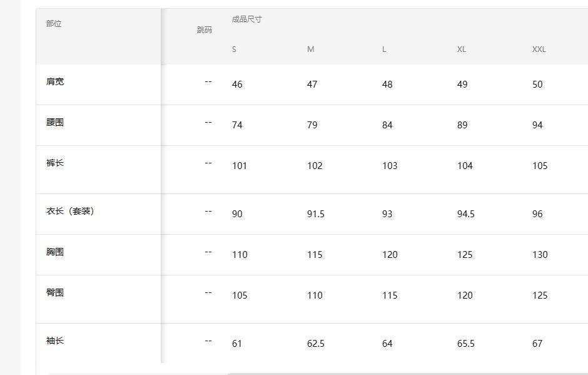Click the 裤长 row label
Viewport: 588px width, 375px height.
pyautogui.click(x=55, y=163)
